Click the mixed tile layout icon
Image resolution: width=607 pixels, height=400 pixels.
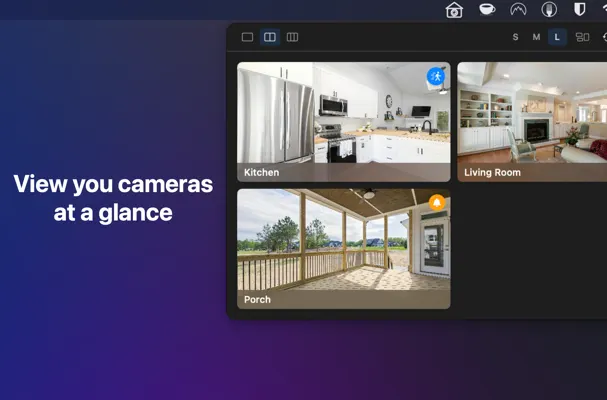coord(583,37)
